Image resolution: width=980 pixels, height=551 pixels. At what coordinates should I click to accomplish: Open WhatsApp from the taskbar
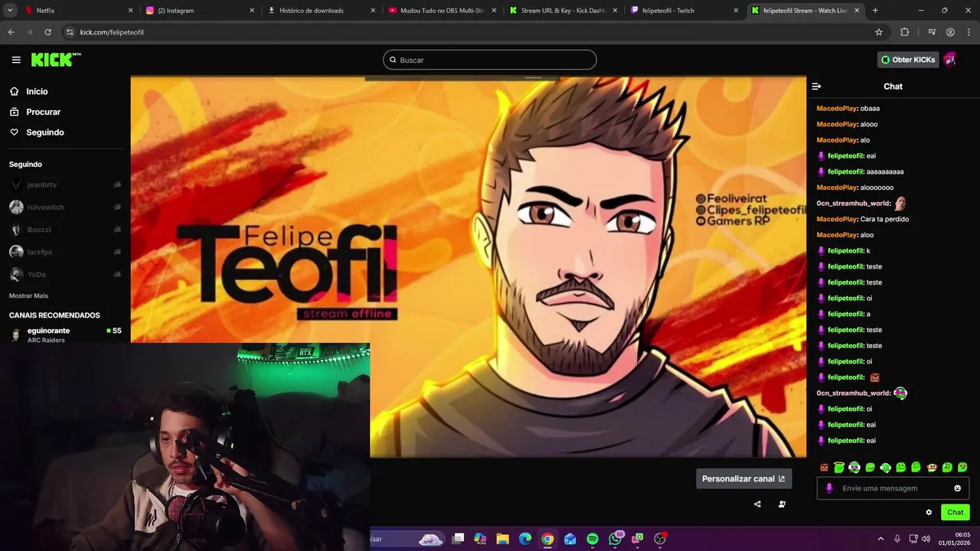pos(616,539)
